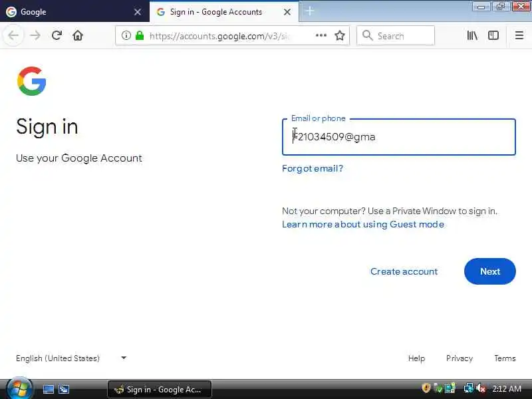Screen dimensions: 532x399
Task: Click the search magnifier icon
Action: point(368,35)
